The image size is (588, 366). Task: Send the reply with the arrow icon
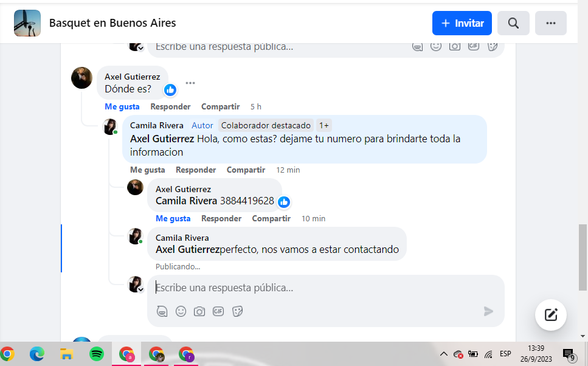(x=488, y=311)
